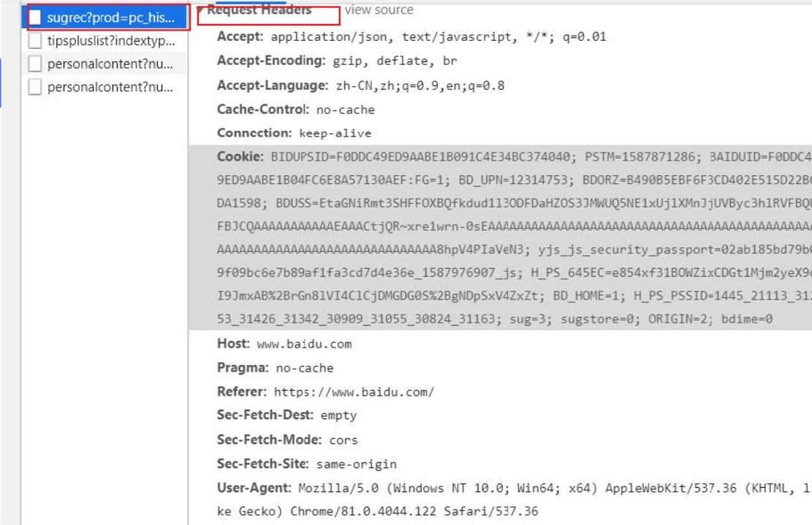
Task: Click the Accept-Language header value
Action: [420, 86]
